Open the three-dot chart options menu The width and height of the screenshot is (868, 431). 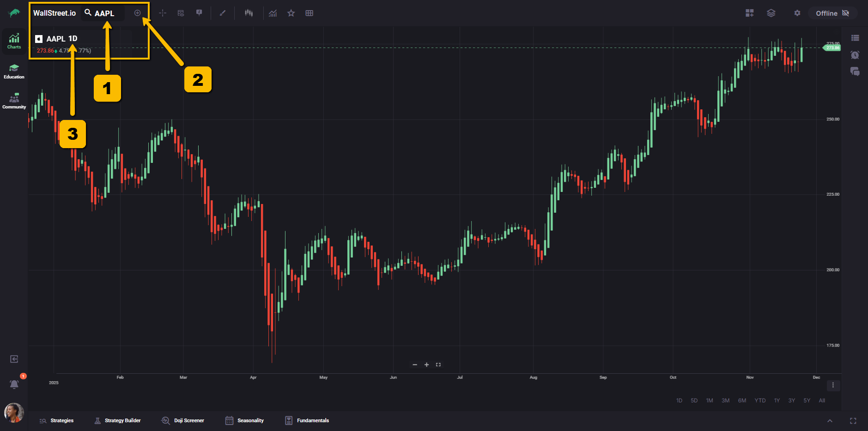tap(833, 385)
